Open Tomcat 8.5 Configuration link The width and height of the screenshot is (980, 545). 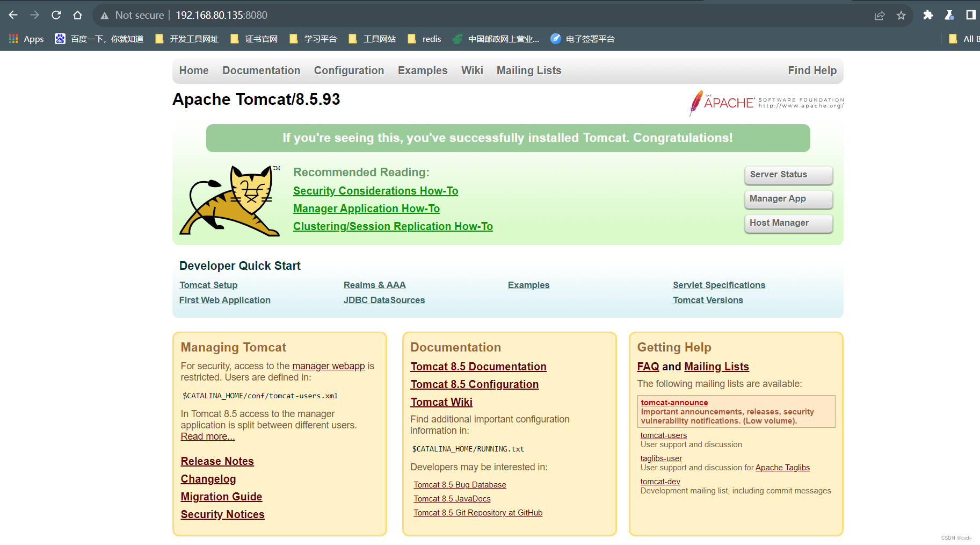[475, 384]
